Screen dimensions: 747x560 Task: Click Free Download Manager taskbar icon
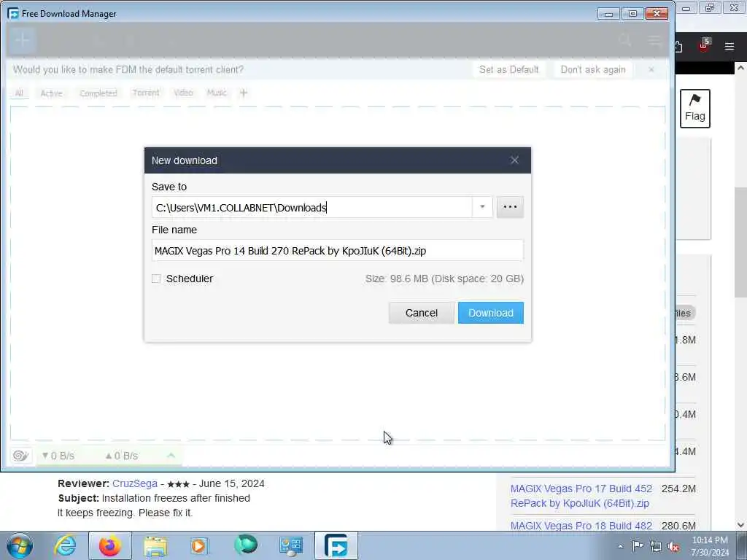336,545
